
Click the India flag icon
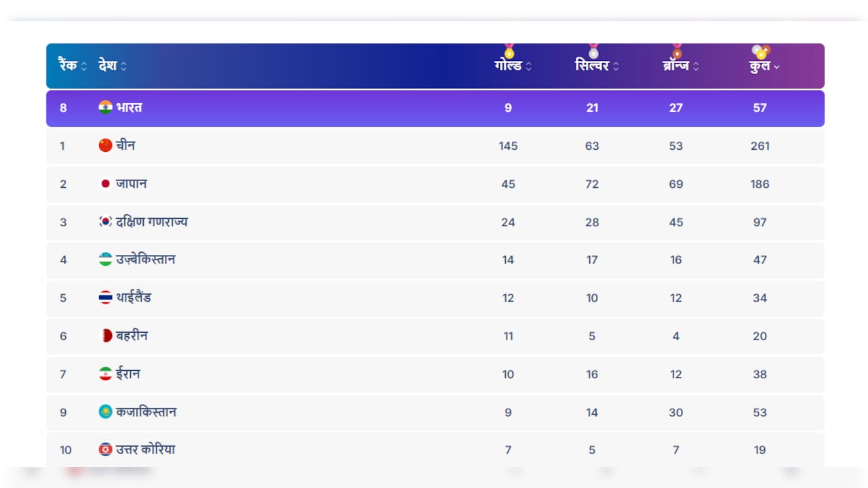coord(105,107)
